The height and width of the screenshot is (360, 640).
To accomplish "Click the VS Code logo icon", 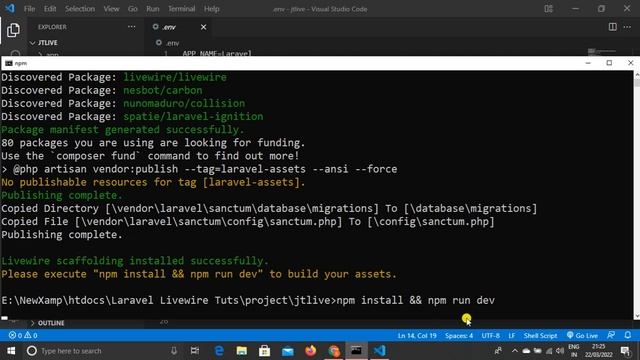I will tap(9, 8).
